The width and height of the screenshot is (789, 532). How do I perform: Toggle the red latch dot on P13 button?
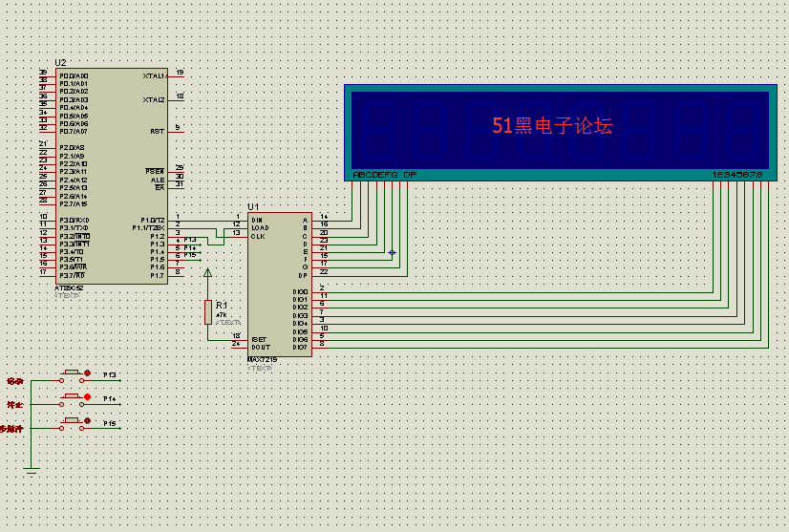pos(88,373)
